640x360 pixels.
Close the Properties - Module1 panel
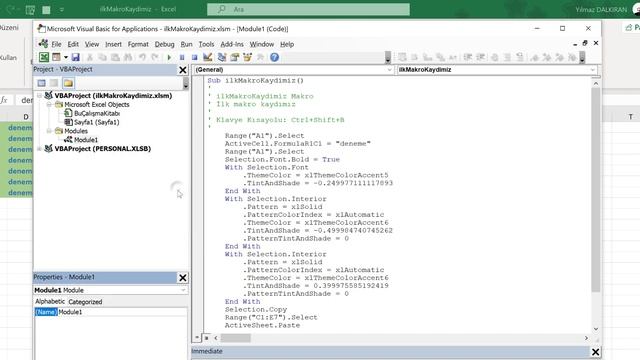click(x=183, y=278)
